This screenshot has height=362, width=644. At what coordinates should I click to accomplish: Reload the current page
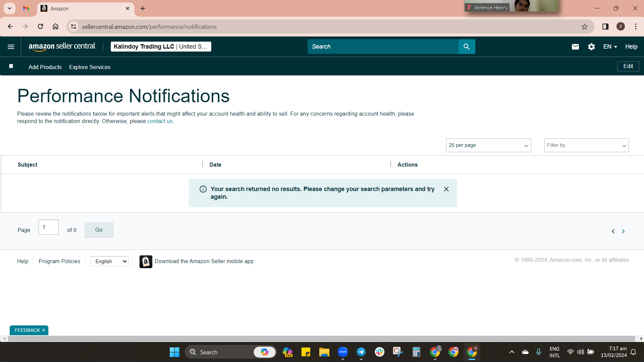coord(40,26)
